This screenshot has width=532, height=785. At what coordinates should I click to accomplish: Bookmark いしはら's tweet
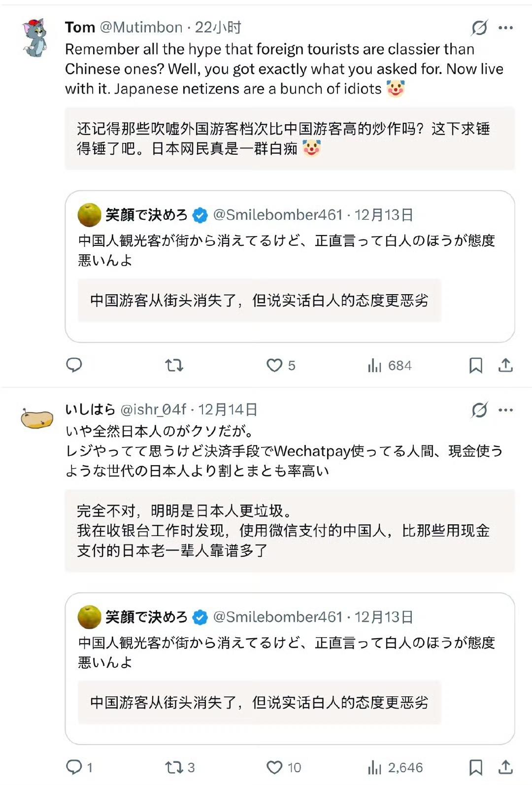coord(475,767)
